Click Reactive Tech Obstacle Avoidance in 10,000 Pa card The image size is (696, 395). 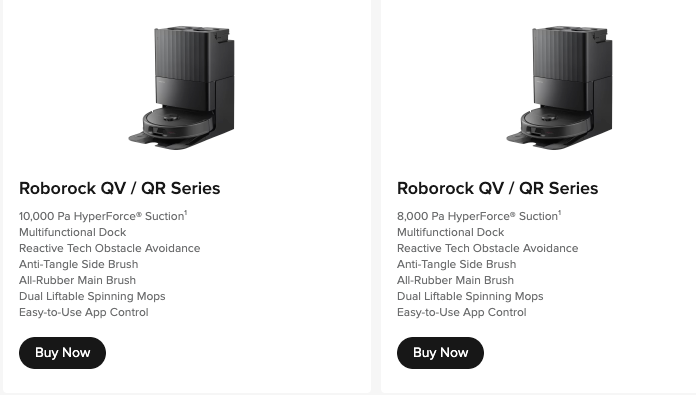110,248
